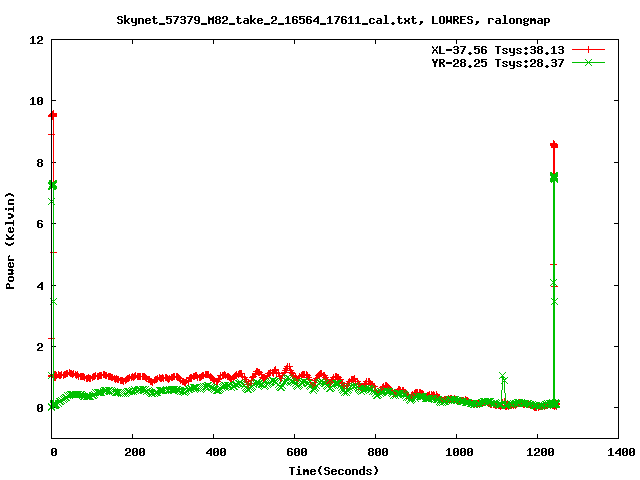Screen dimensions: 640x480
Task: Click the x-axis tick label 1000
Action: 459,452
